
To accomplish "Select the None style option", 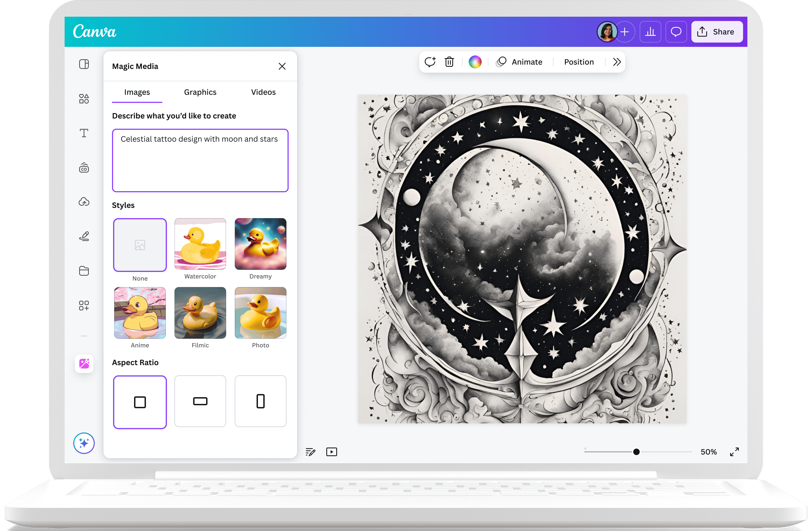I will pos(139,245).
